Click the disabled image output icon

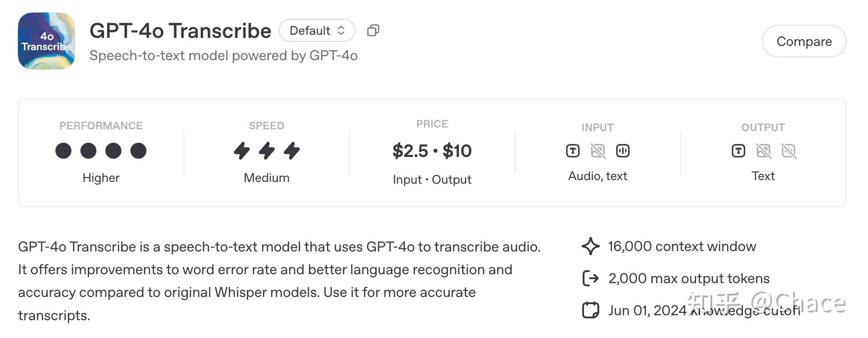point(764,151)
